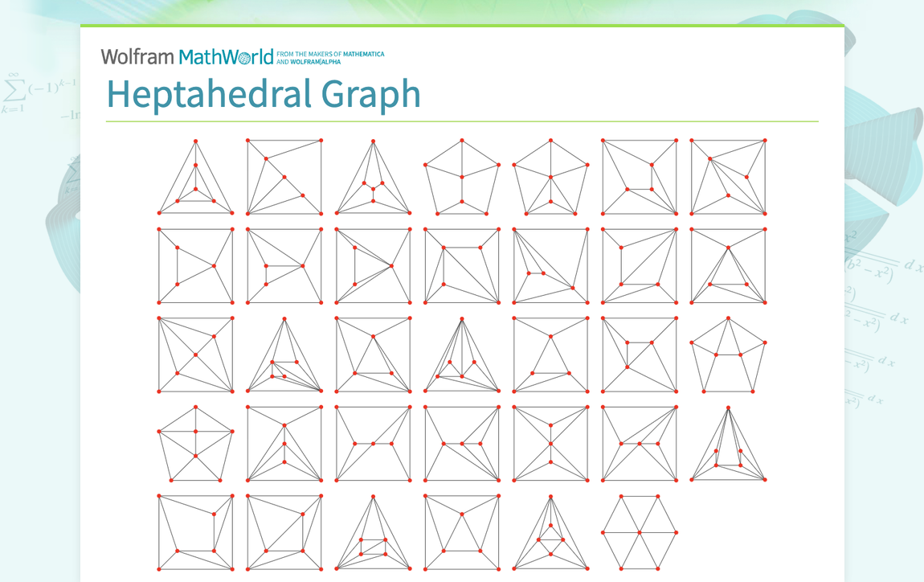Select the graph with small inner square and apex

click(550, 533)
